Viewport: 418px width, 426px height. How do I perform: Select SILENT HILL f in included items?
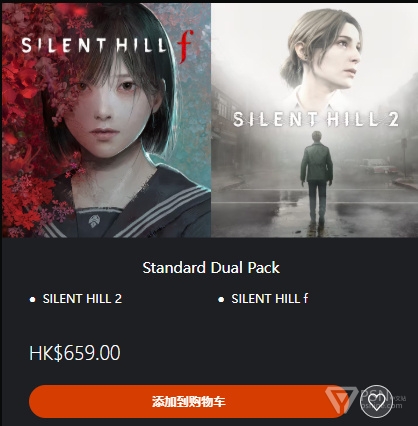[270, 299]
